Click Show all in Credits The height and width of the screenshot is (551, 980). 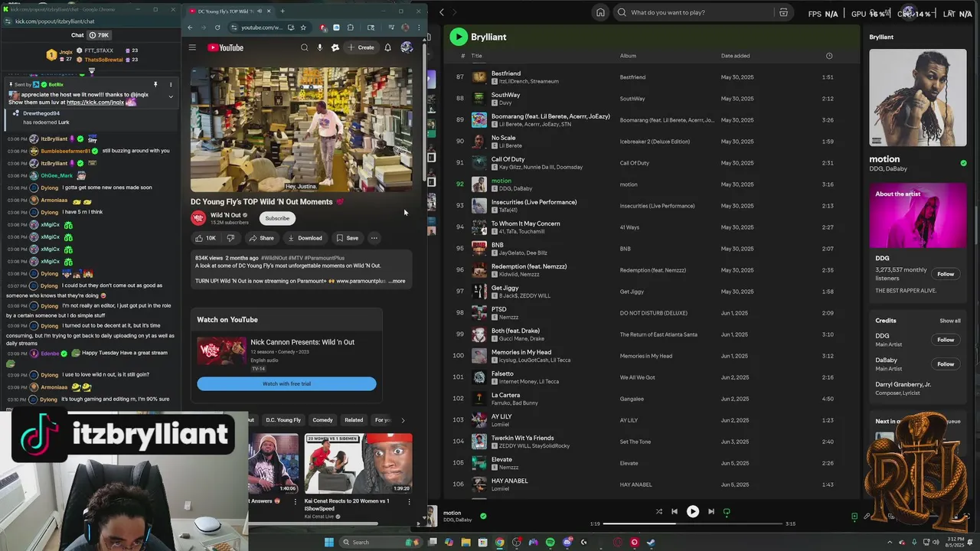950,321
